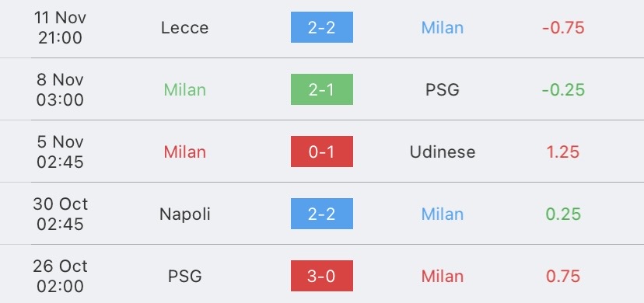The height and width of the screenshot is (303, 644).
Task: Open the Napoli team link
Action: [x=184, y=214]
